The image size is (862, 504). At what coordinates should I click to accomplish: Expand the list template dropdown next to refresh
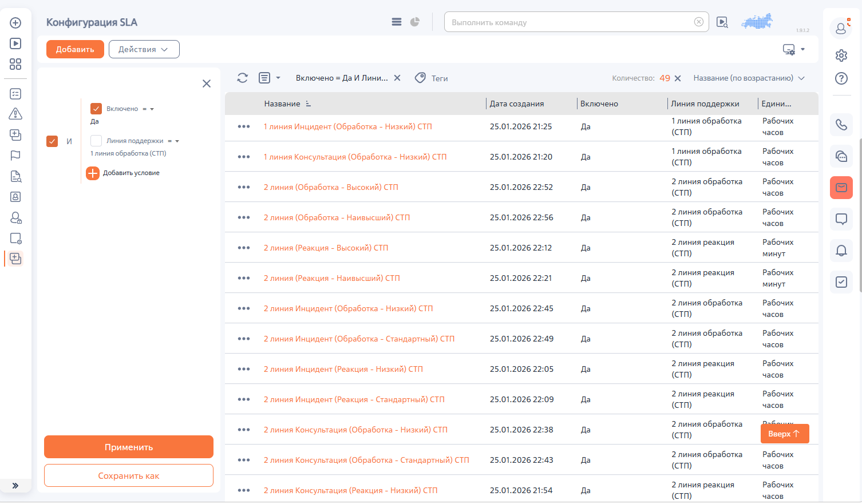pyautogui.click(x=278, y=78)
